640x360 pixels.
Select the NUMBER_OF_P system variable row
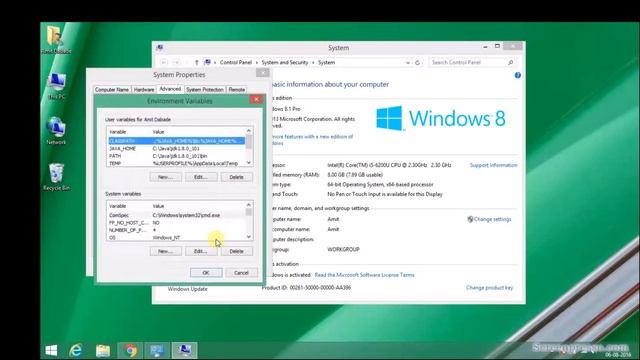pos(177,230)
